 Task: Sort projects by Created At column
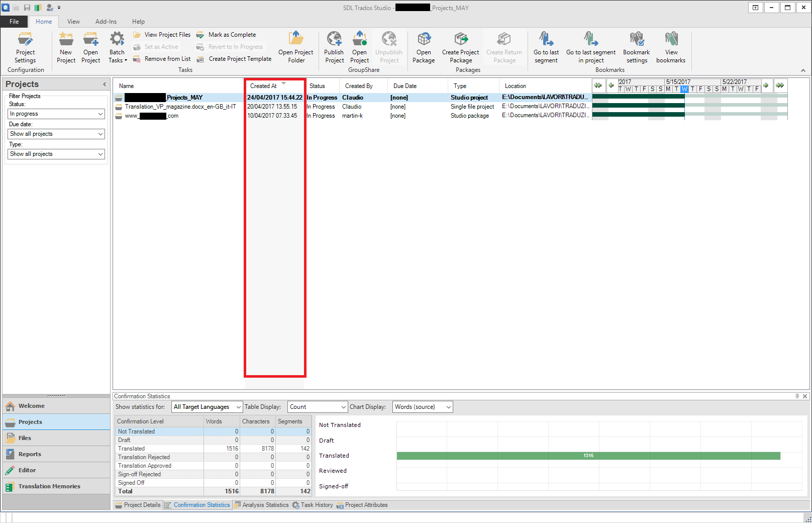click(274, 86)
